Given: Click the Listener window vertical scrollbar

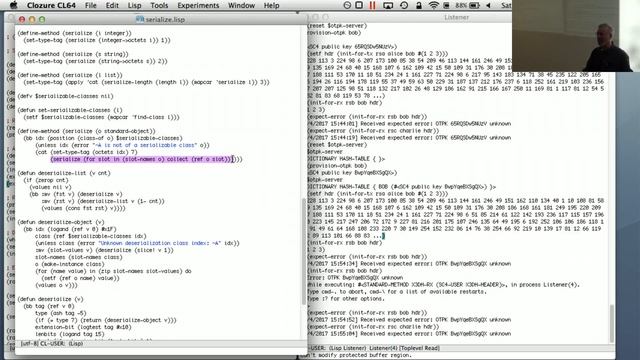Looking at the screenshot, I should [x=611, y=323].
